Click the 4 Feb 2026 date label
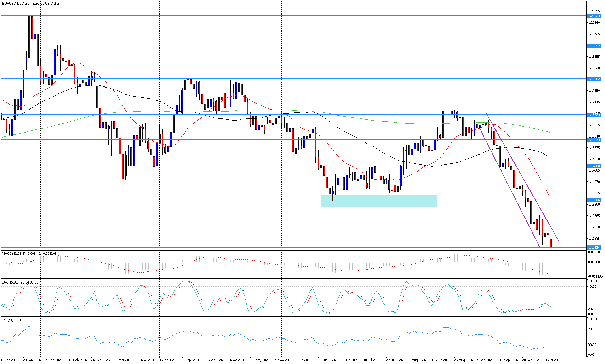 [x=54, y=360]
